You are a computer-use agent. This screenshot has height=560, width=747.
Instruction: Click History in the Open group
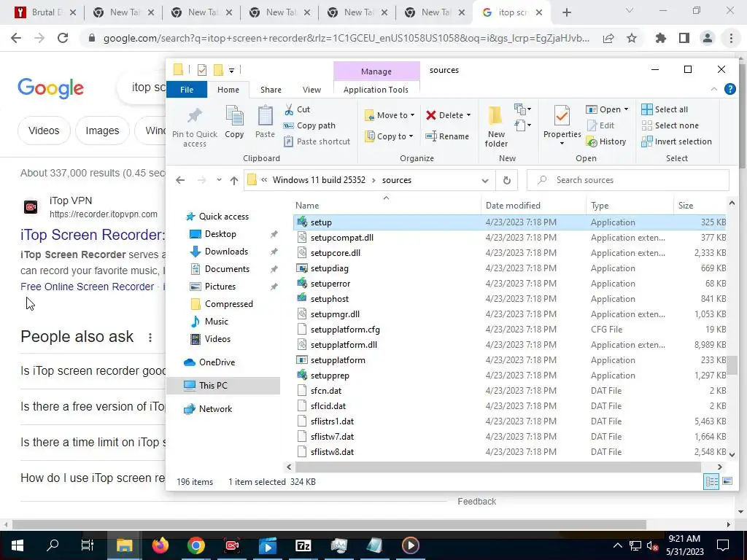click(x=606, y=141)
